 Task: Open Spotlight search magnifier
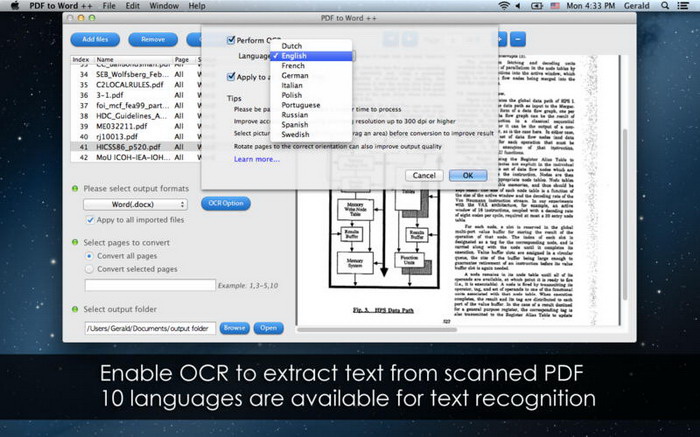(665, 6)
